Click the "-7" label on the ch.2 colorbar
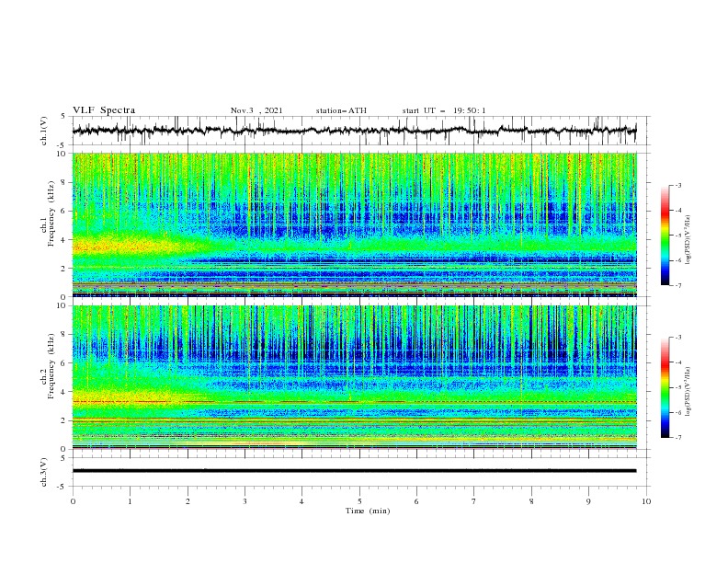The width and height of the screenshot is (728, 563). [x=677, y=437]
